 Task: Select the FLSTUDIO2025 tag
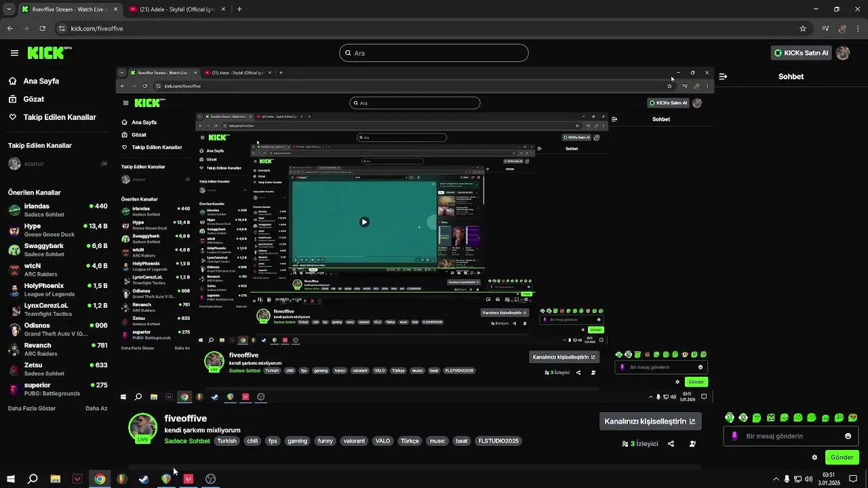(498, 441)
